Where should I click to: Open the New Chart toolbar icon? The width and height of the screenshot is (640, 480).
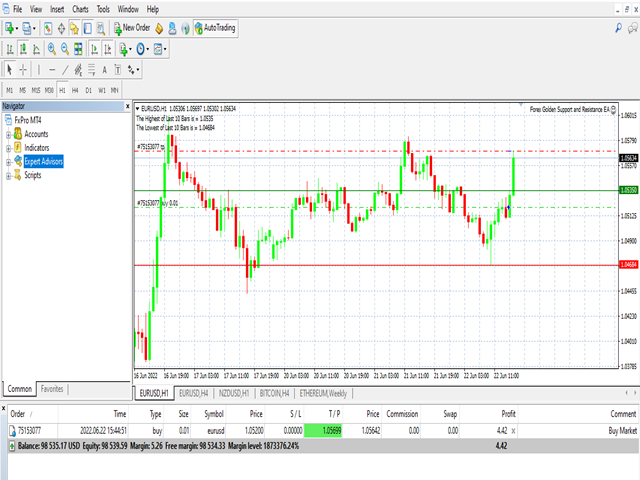coord(9,28)
